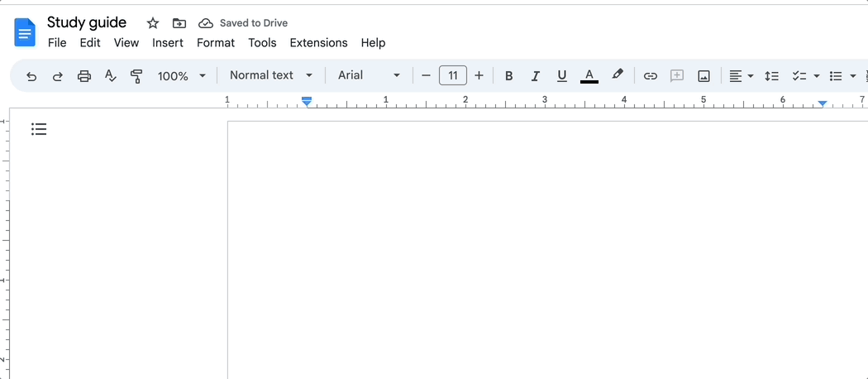Insert an image
868x379 pixels.
[x=703, y=76]
